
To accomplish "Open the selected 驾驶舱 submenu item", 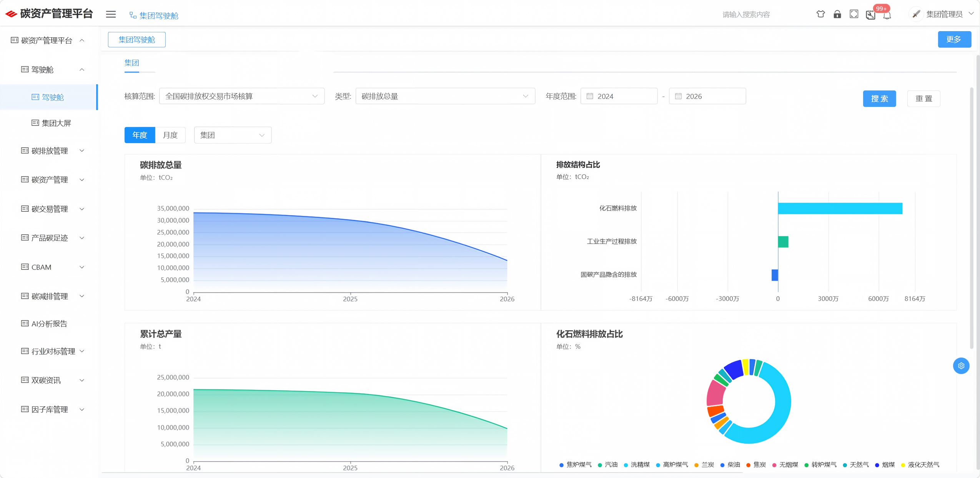I will click(49, 97).
